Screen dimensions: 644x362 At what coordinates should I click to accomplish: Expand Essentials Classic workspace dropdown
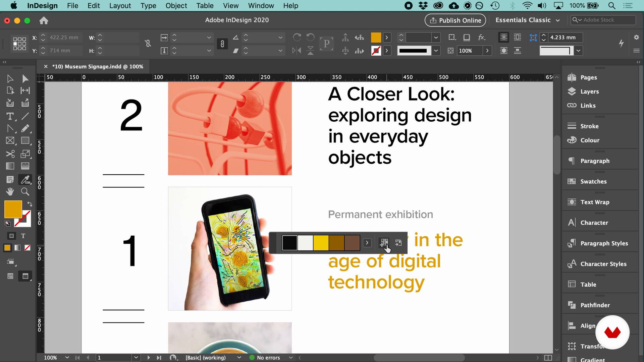[x=558, y=20]
